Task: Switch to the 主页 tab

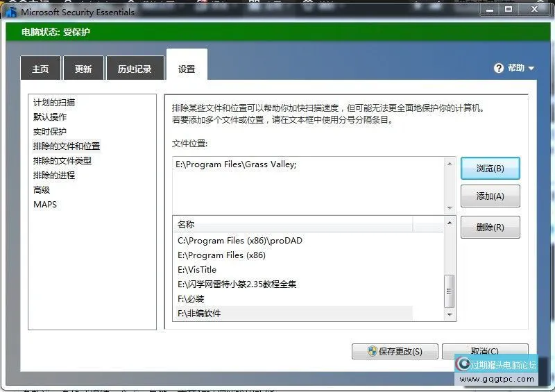Action: [40, 69]
